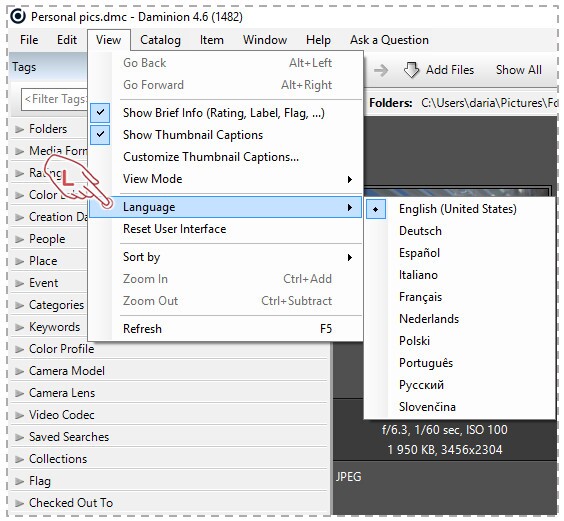Open the Help menu
This screenshot has height=521, width=564.
pos(318,40)
